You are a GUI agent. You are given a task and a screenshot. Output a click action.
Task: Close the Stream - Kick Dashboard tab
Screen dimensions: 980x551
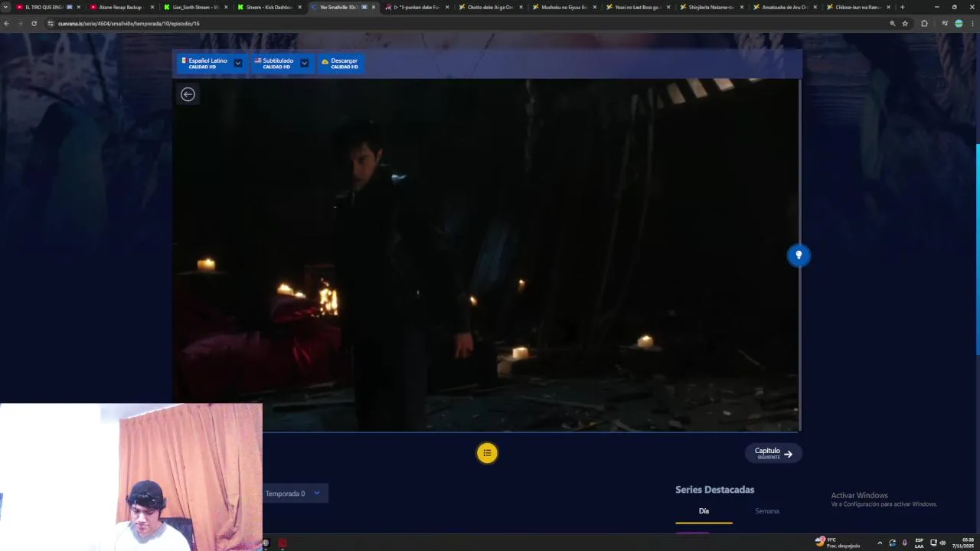pyautogui.click(x=300, y=7)
